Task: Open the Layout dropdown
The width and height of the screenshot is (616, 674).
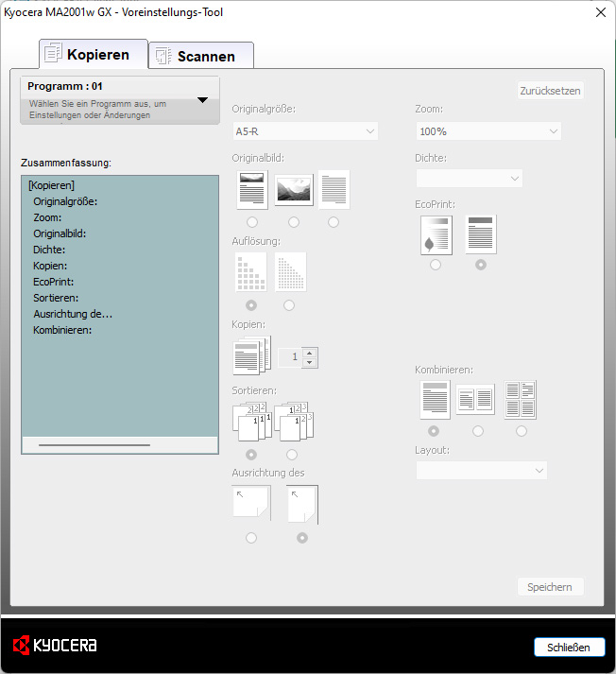Action: click(x=481, y=470)
